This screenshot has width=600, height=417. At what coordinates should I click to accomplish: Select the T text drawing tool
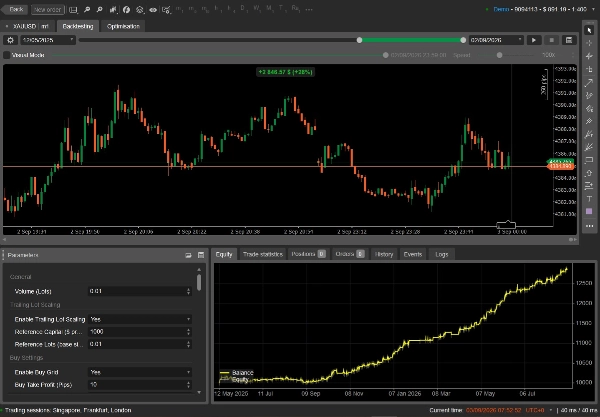[589, 199]
